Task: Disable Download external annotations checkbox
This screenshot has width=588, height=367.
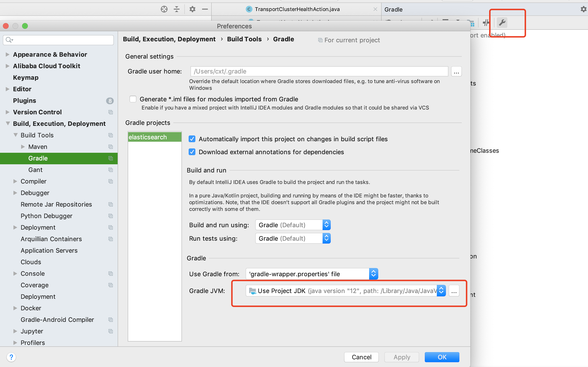Action: tap(192, 152)
